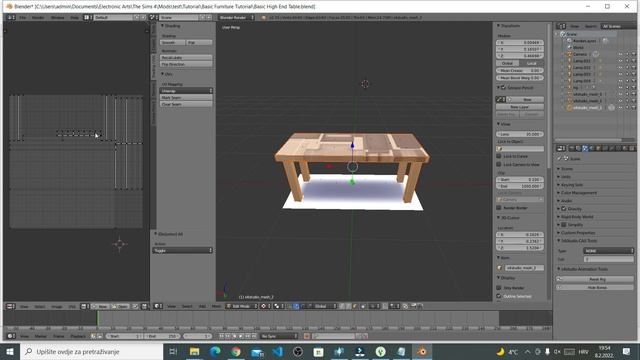Image resolution: width=640 pixels, height=360 pixels.
Task: Click Flip Direction button
Action: tap(186, 64)
